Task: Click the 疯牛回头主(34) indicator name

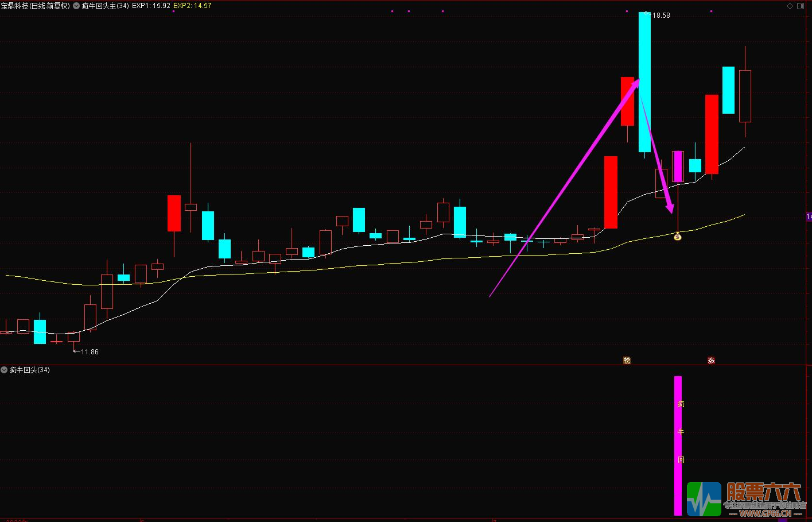Action: (105, 6)
